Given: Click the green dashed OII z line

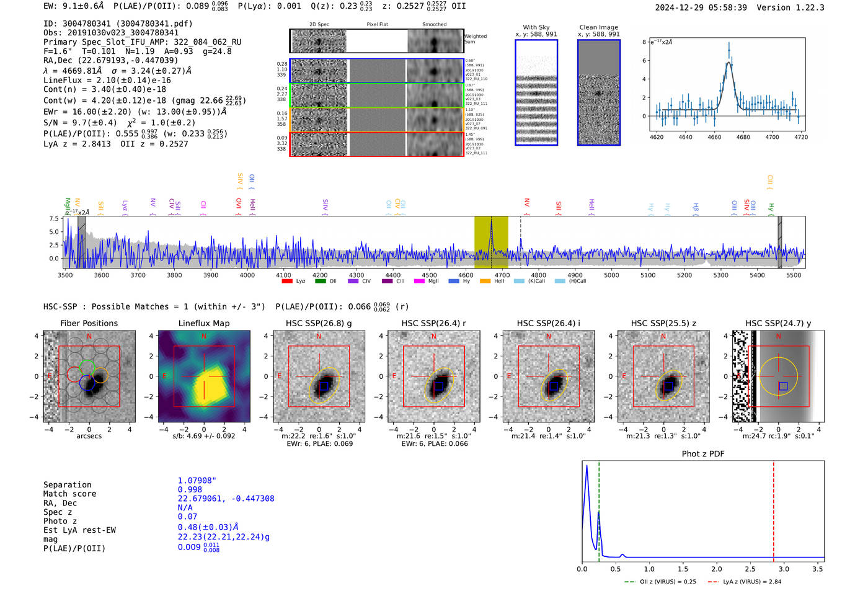Looking at the screenshot, I should (x=599, y=511).
